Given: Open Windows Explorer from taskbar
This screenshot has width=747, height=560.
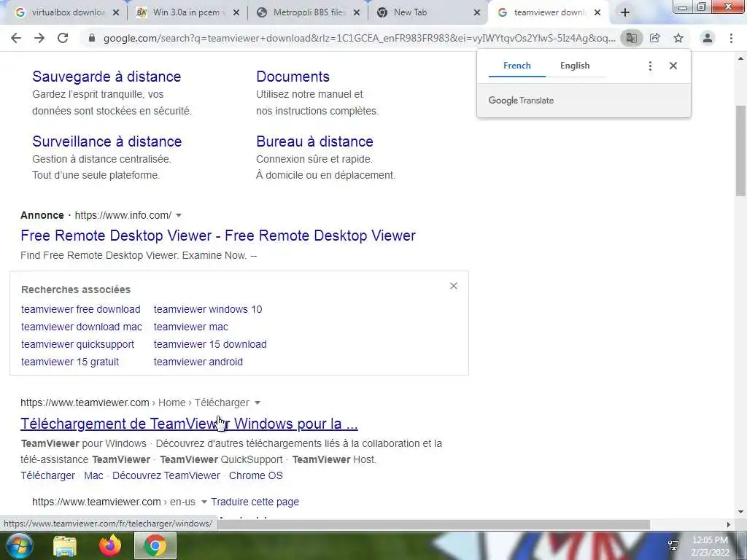Looking at the screenshot, I should (x=65, y=546).
